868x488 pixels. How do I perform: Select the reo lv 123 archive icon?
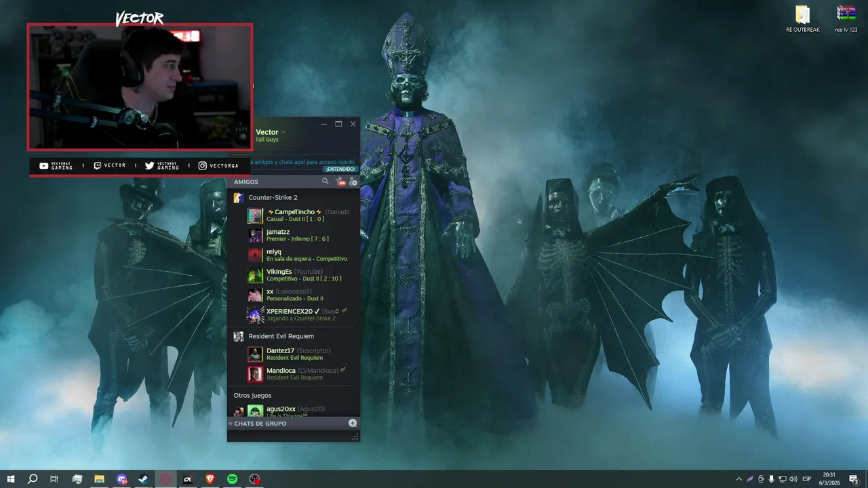click(x=846, y=19)
